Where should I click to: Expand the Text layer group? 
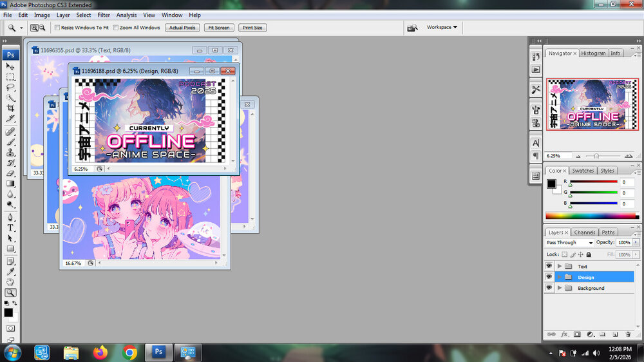(560, 266)
